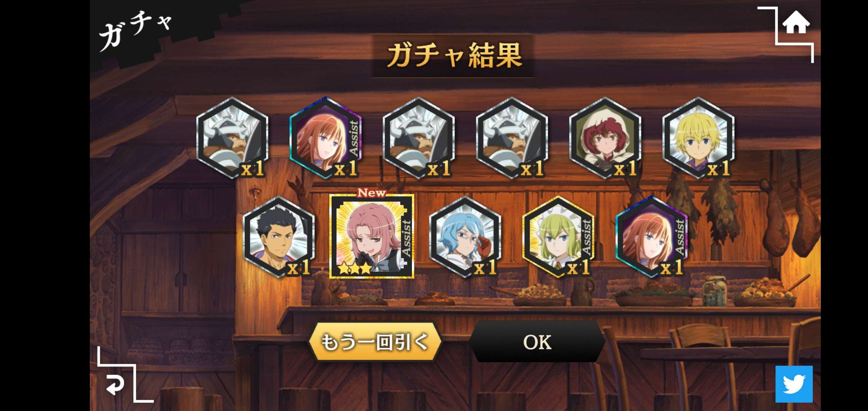Click the three stars on the gold card
The image size is (868, 411).
[x=355, y=268]
